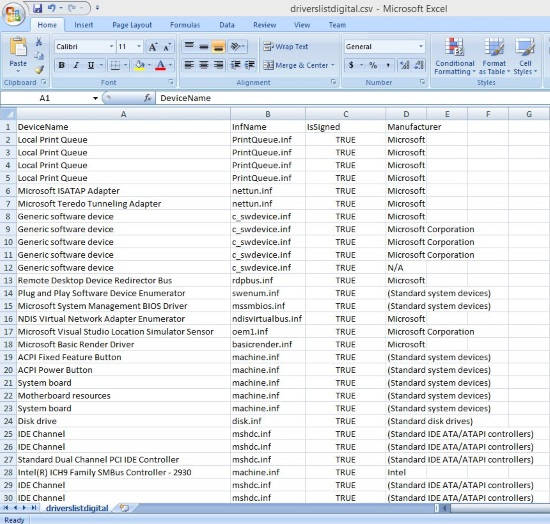The image size is (550, 524).
Task: Open Format as Table gallery
Action: coord(494,56)
